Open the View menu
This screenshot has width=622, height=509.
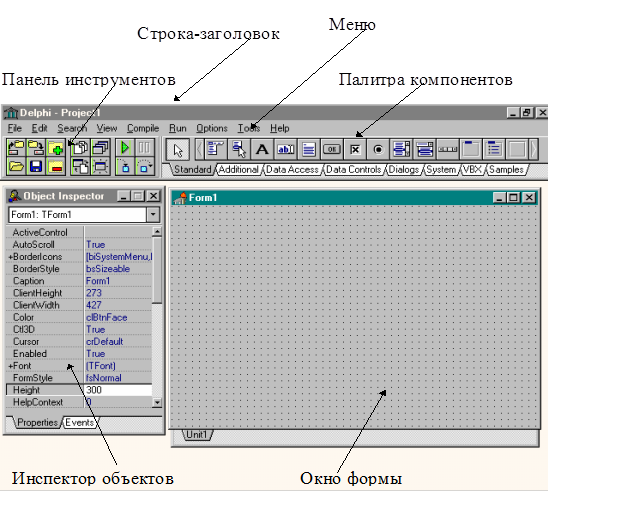coord(107,129)
